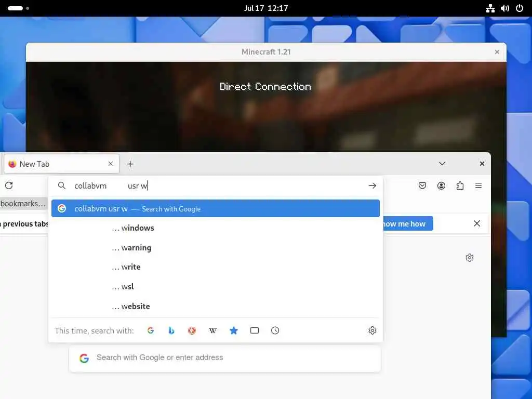Image resolution: width=532 pixels, height=399 pixels.
Task: Open a new tab with plus button
Action: tap(130, 164)
